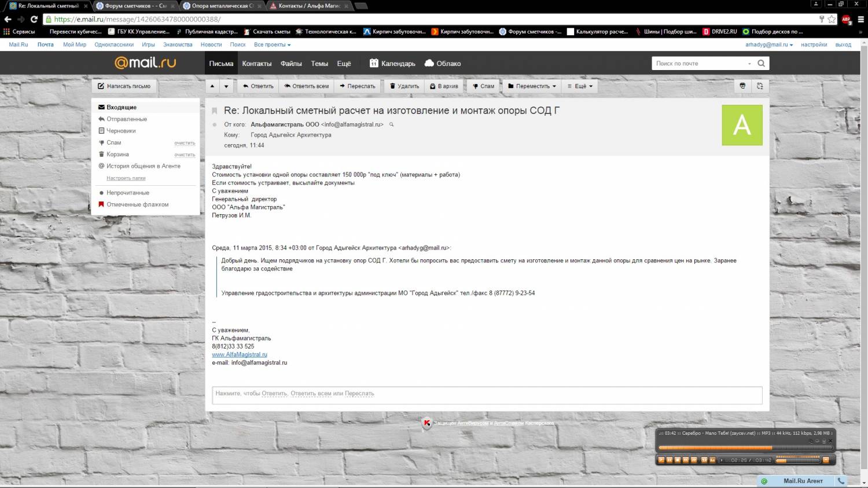Switch to the Контакты / Альфа Магистраль browser tab
The height and width of the screenshot is (488, 868).
coord(308,6)
